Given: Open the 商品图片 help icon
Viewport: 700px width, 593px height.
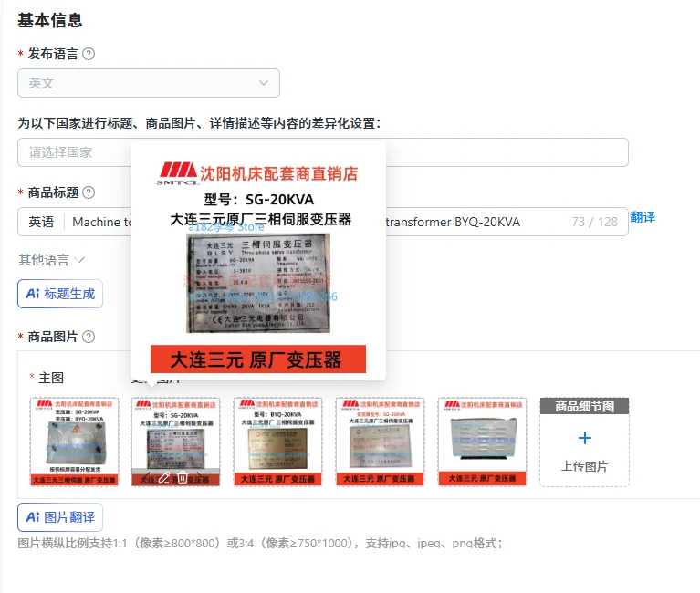Looking at the screenshot, I should [x=89, y=337].
